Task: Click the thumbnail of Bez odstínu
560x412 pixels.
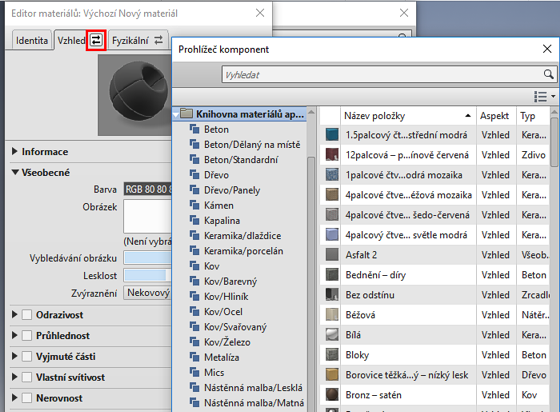Action: pyautogui.click(x=332, y=295)
